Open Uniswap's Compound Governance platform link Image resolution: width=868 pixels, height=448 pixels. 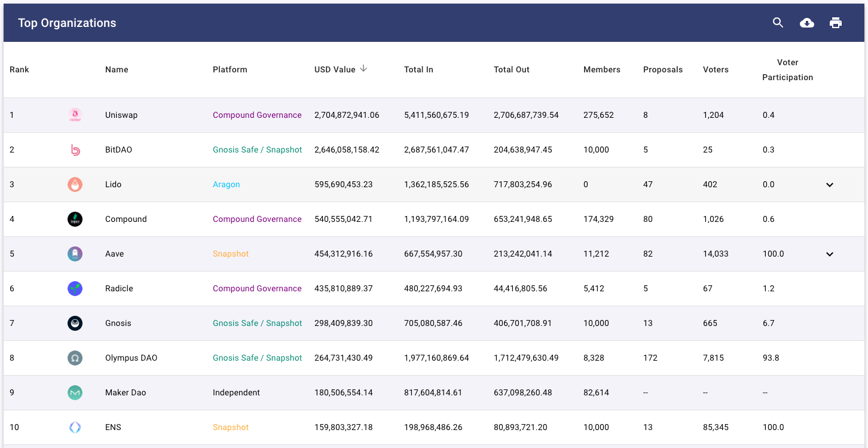[x=257, y=115]
